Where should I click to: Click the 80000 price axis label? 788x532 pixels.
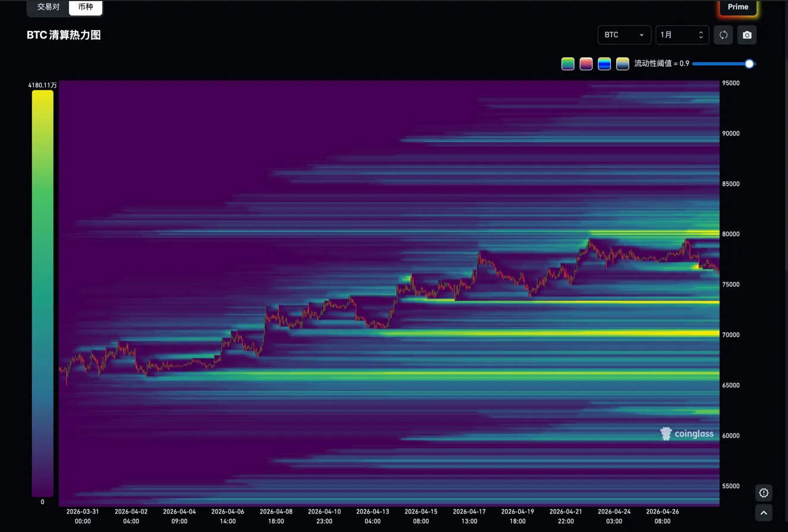coord(731,234)
